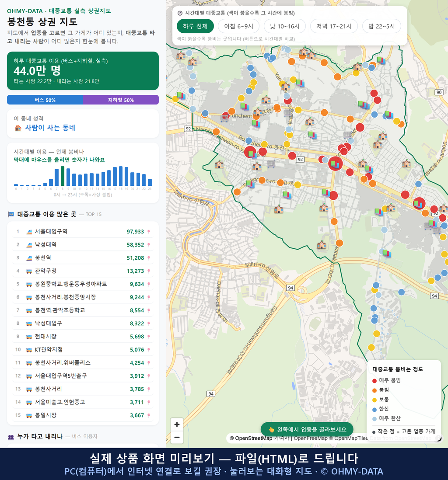Viewport: 448px width, 480px height.
Task: Click the clock icon beside 시간대별 대중교통
Action: coord(180,13)
